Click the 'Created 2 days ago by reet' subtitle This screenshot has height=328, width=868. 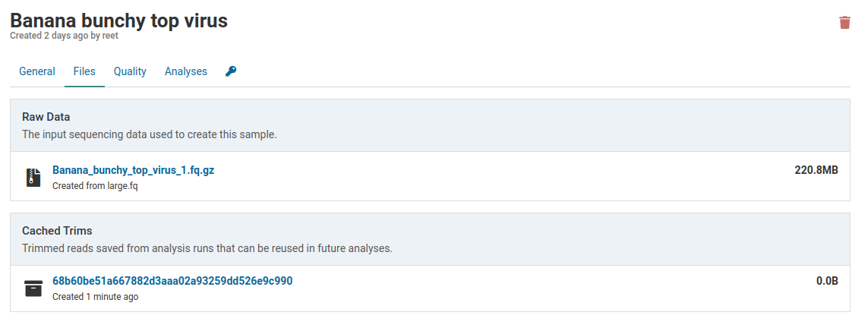click(65, 35)
